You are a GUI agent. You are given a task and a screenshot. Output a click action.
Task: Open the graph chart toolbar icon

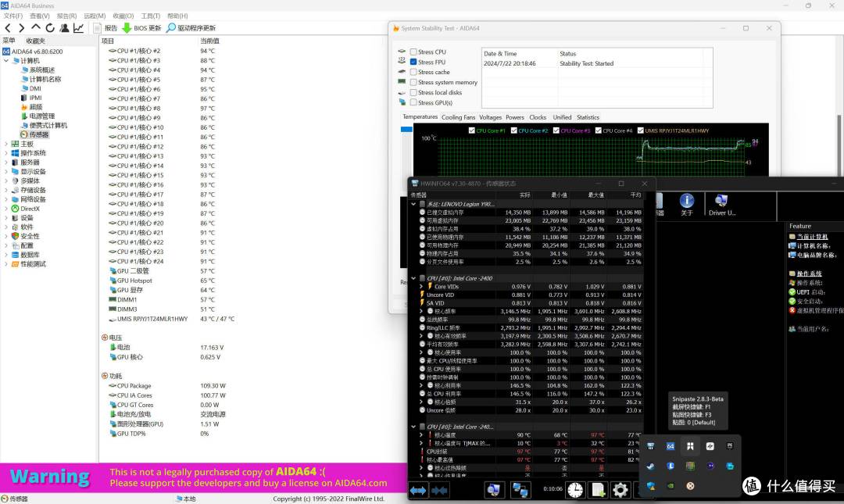(79, 28)
